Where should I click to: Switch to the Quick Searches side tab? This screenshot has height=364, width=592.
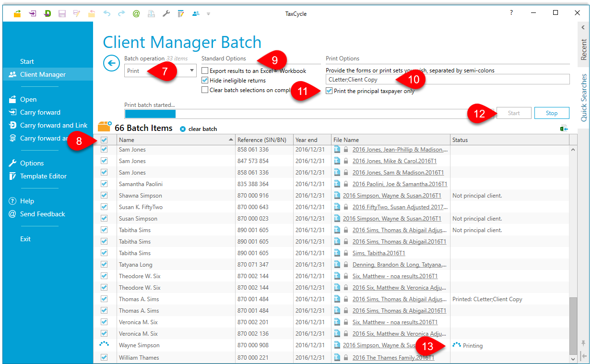coord(583,97)
